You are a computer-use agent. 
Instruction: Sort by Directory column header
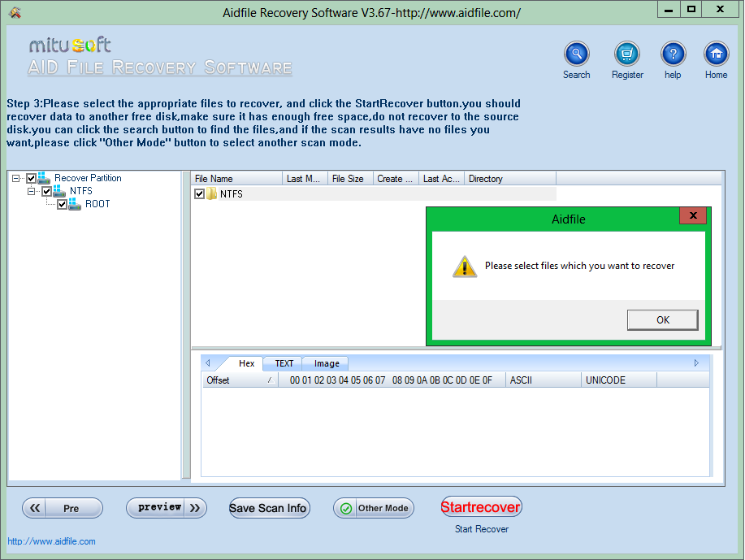510,179
